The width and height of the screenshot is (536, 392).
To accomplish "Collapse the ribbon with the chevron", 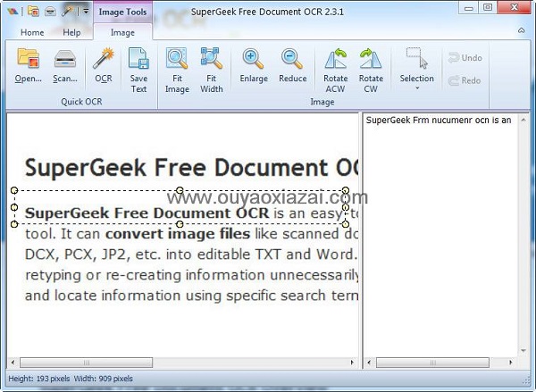I will tap(522, 30).
